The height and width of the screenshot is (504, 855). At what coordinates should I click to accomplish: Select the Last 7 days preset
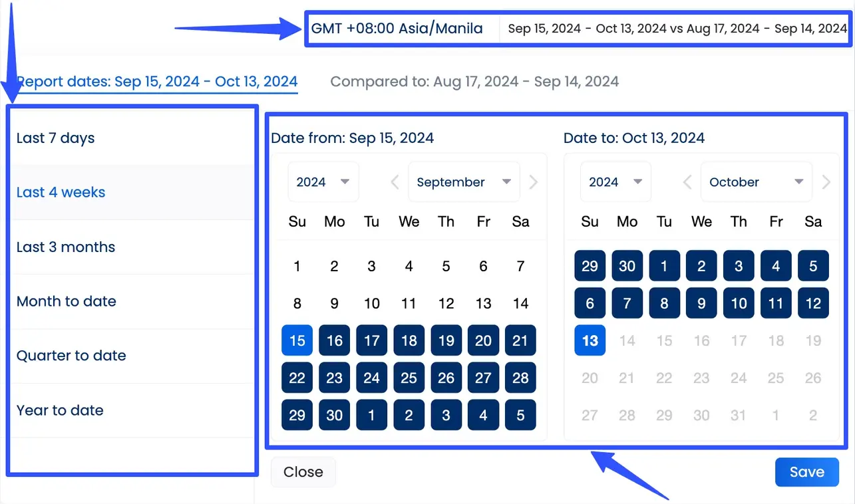(56, 138)
